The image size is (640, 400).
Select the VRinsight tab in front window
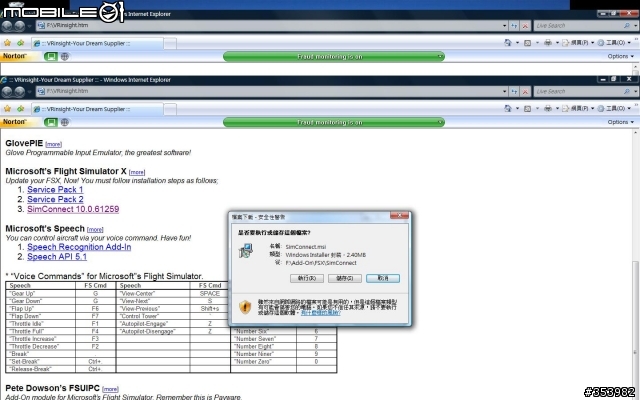pyautogui.click(x=97, y=109)
